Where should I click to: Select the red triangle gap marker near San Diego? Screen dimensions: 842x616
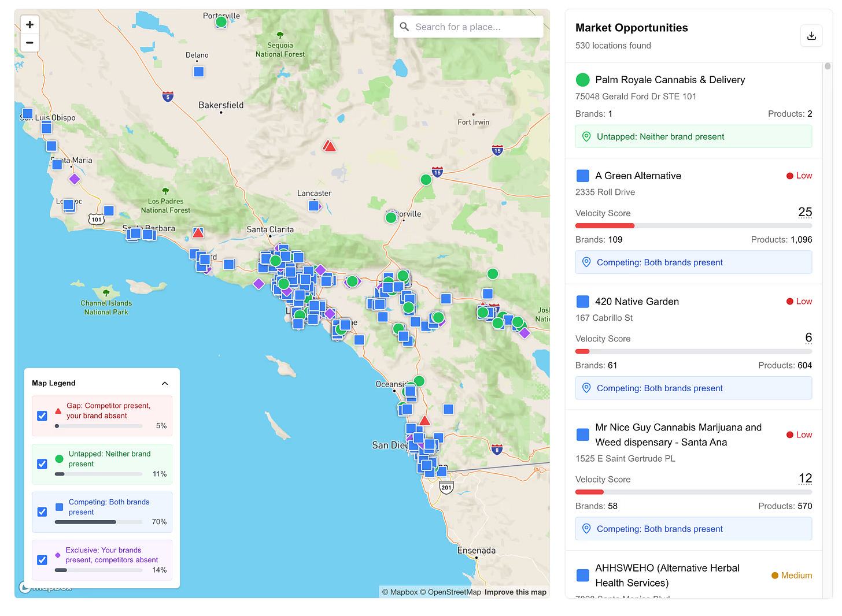425,421
